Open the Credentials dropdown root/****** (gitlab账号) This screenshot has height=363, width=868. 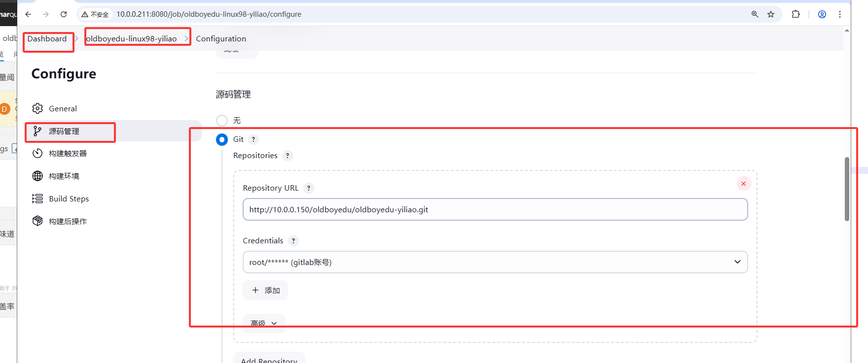click(495, 262)
